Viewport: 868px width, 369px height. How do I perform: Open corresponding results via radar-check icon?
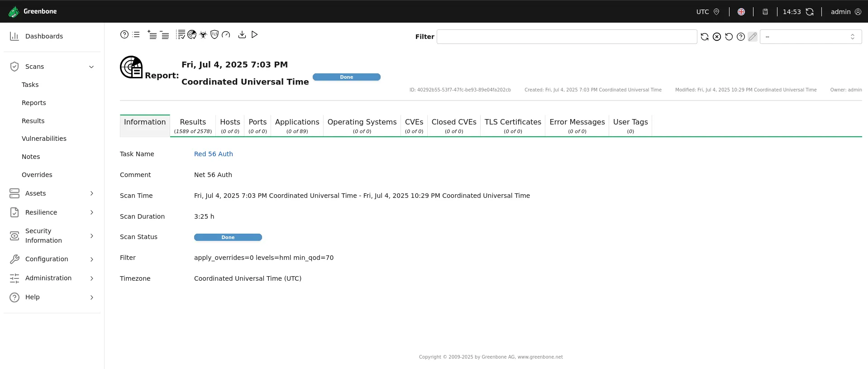[x=192, y=34]
